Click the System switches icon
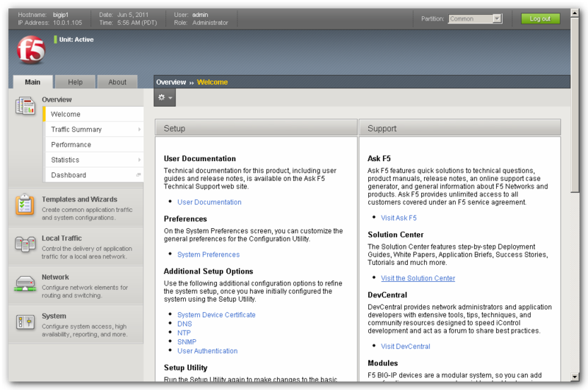588x390 pixels. coord(25,322)
